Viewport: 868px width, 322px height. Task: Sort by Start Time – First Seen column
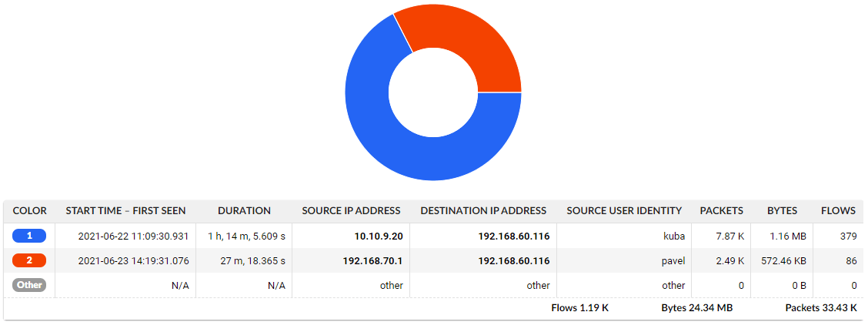pyautogui.click(x=125, y=210)
